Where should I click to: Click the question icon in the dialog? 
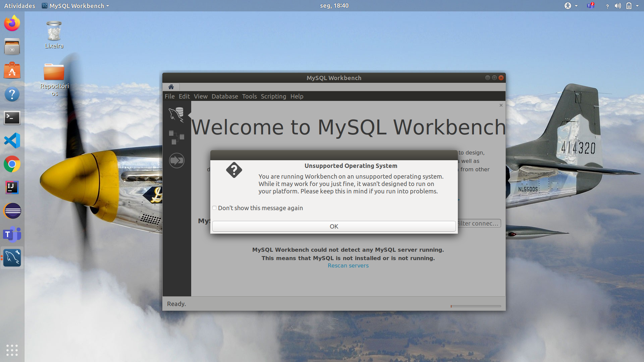pos(234,170)
